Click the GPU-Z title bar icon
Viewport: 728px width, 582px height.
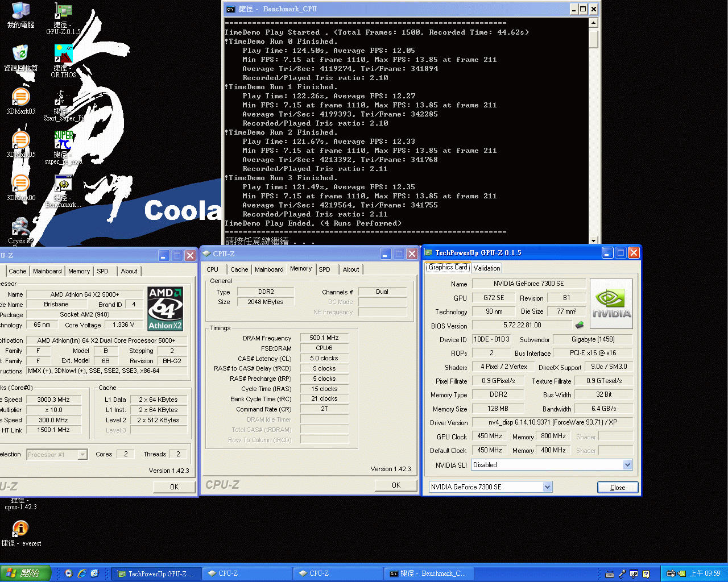429,253
